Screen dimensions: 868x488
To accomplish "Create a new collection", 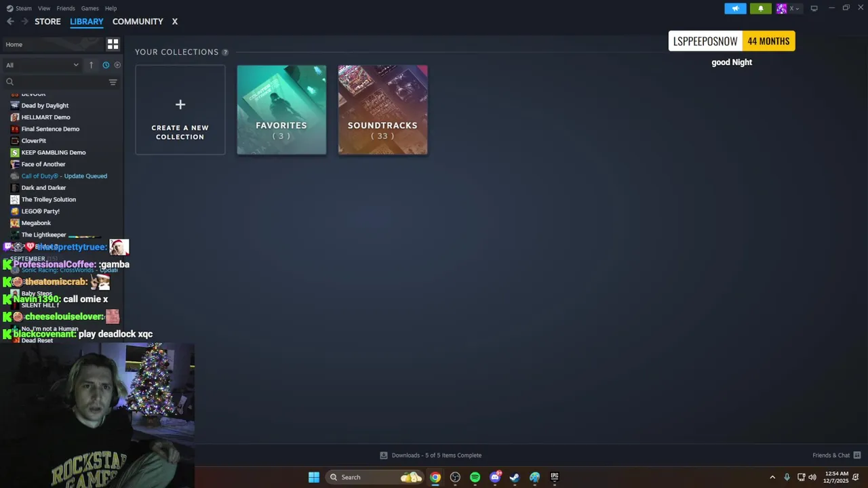I will [180, 110].
